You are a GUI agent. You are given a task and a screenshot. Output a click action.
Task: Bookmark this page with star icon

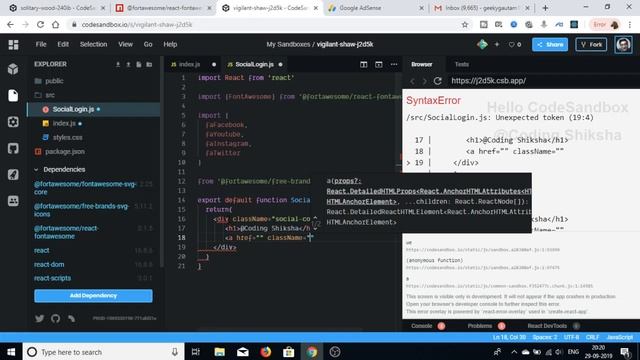point(464,24)
